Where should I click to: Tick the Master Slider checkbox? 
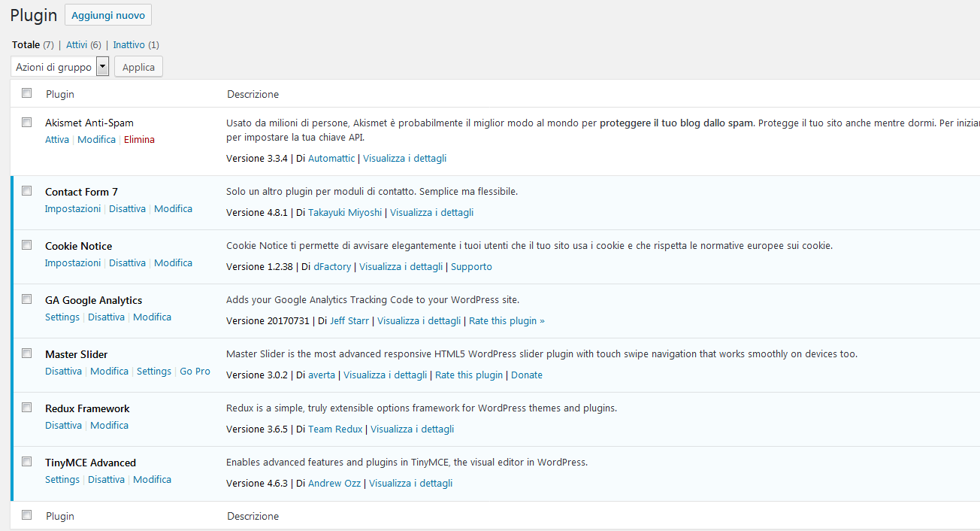[27, 353]
